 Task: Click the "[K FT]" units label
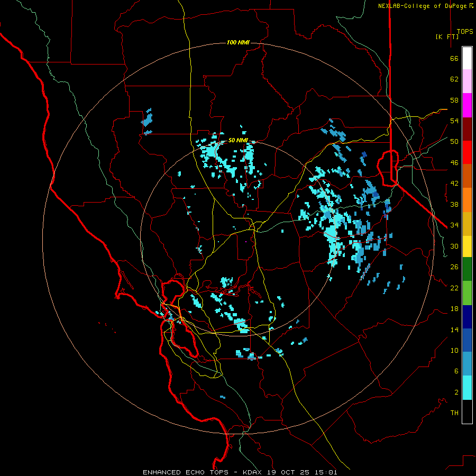(x=447, y=36)
